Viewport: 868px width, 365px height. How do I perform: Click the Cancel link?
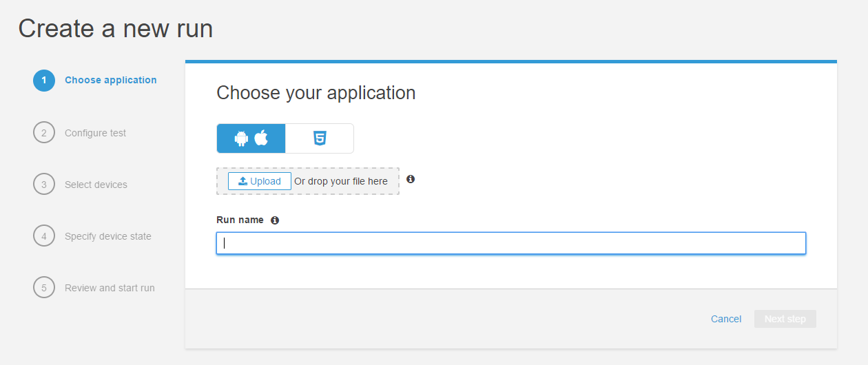(726, 319)
